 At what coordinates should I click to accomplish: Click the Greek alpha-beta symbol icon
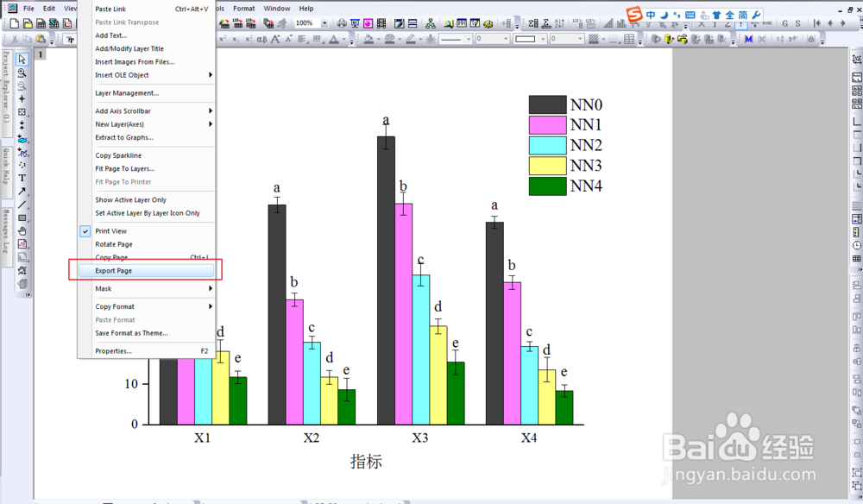point(262,39)
